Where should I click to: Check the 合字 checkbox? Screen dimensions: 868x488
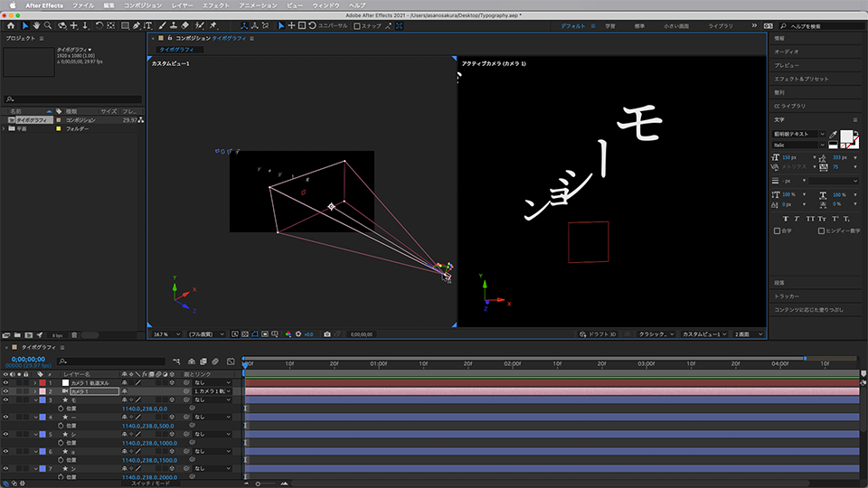[778, 230]
